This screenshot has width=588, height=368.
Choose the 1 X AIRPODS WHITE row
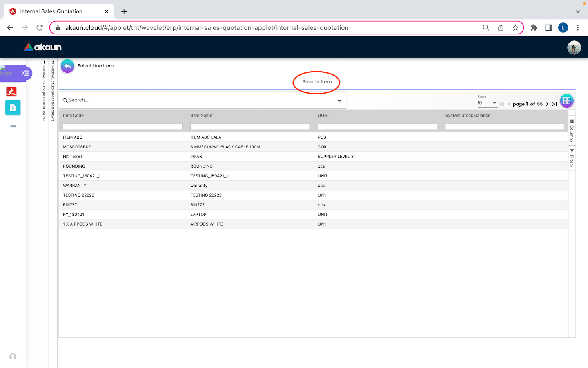[82, 224]
